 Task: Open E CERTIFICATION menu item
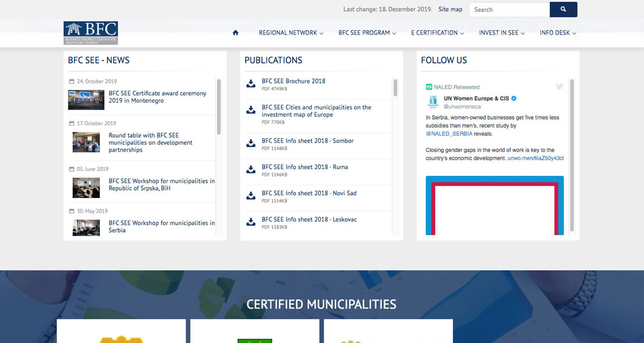coord(434,33)
